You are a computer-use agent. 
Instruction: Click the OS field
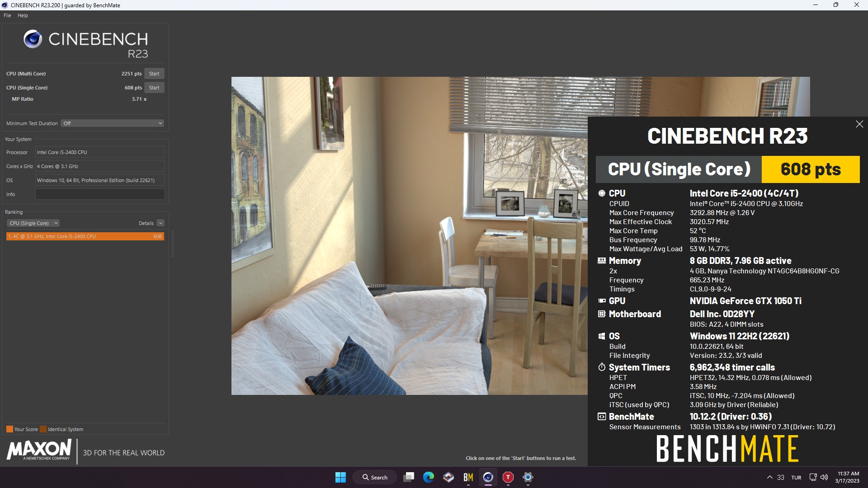tap(100, 180)
